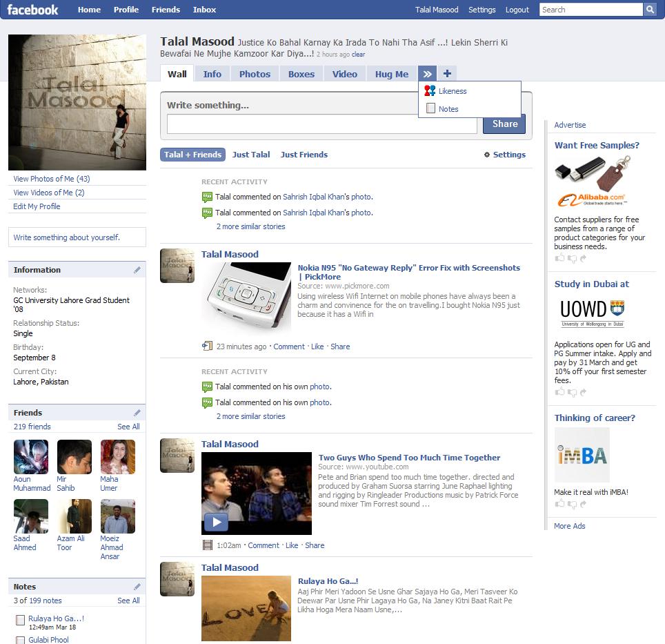Screen dimensions: 665x644
Task: Thumbs down the Thinking of career ad
Action: pyautogui.click(x=572, y=505)
